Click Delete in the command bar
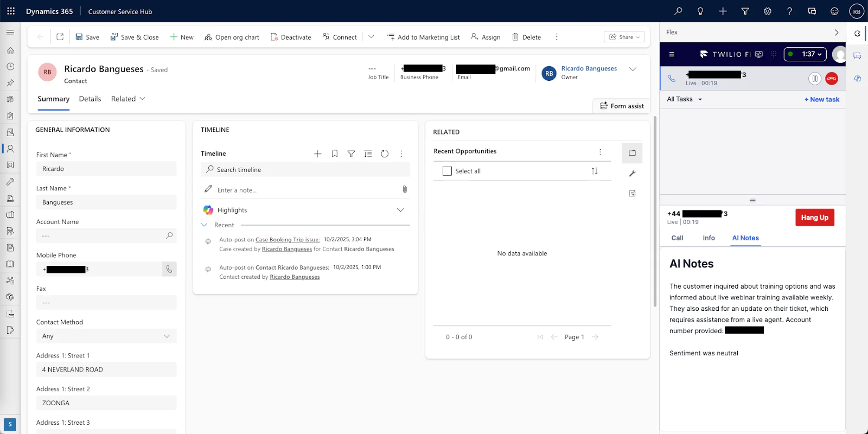868x434 pixels. coord(526,37)
